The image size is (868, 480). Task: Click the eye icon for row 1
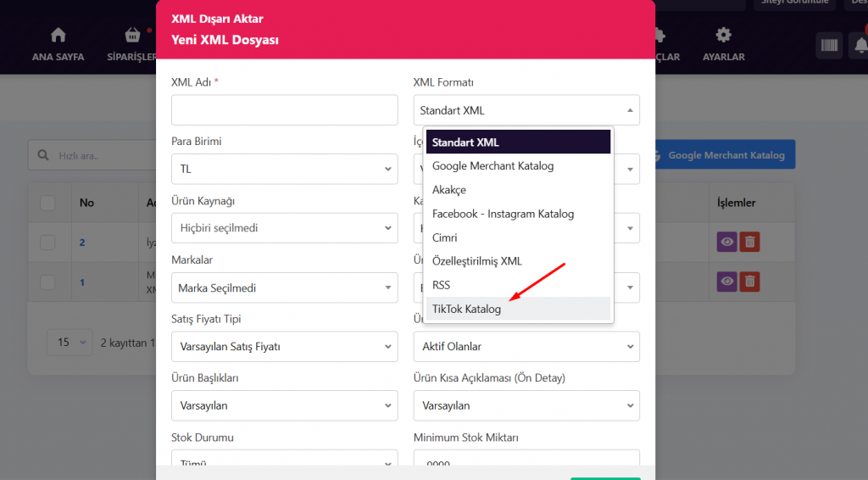coord(727,281)
